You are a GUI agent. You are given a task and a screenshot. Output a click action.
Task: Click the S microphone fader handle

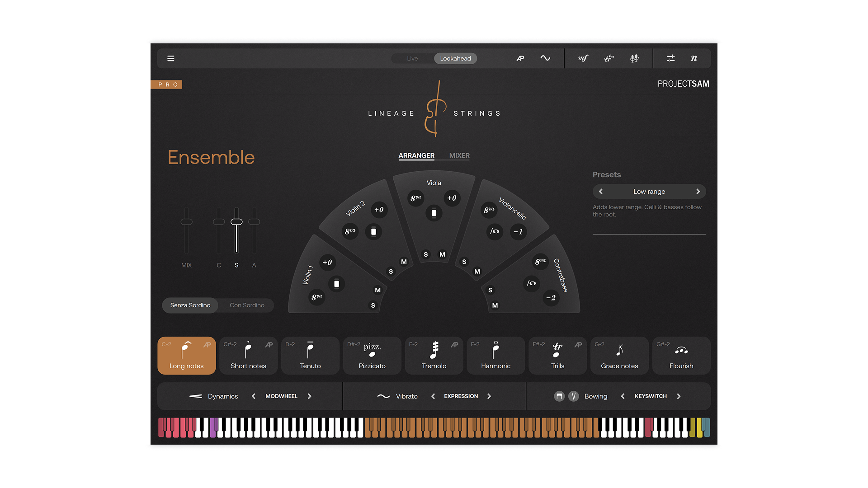(236, 222)
